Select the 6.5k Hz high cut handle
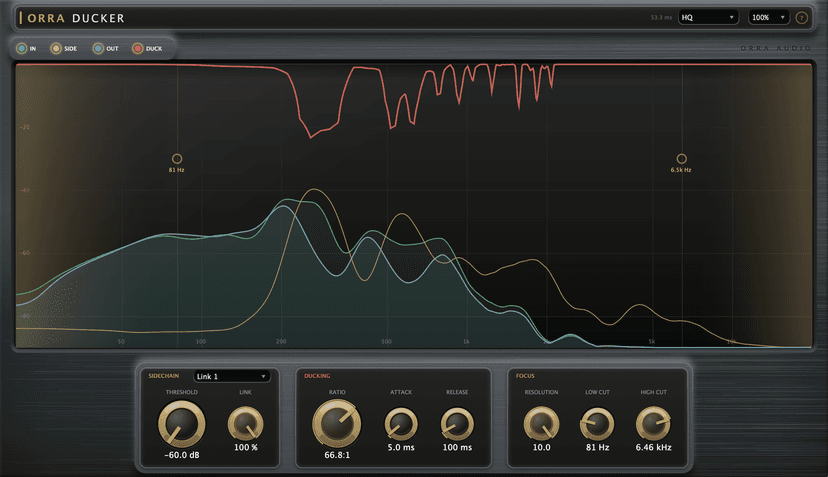Screen dimensions: 828x477 point(682,158)
